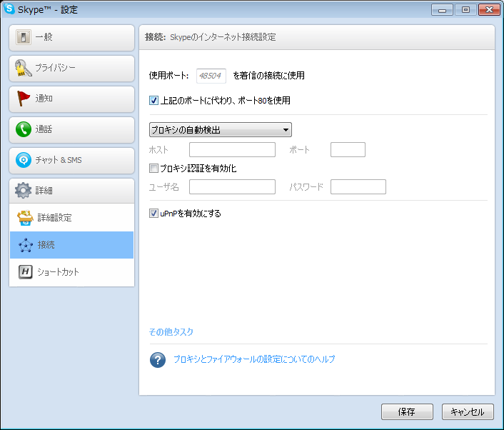Click the 保存 save button
Screen dimensions: 504x430
coord(407,411)
